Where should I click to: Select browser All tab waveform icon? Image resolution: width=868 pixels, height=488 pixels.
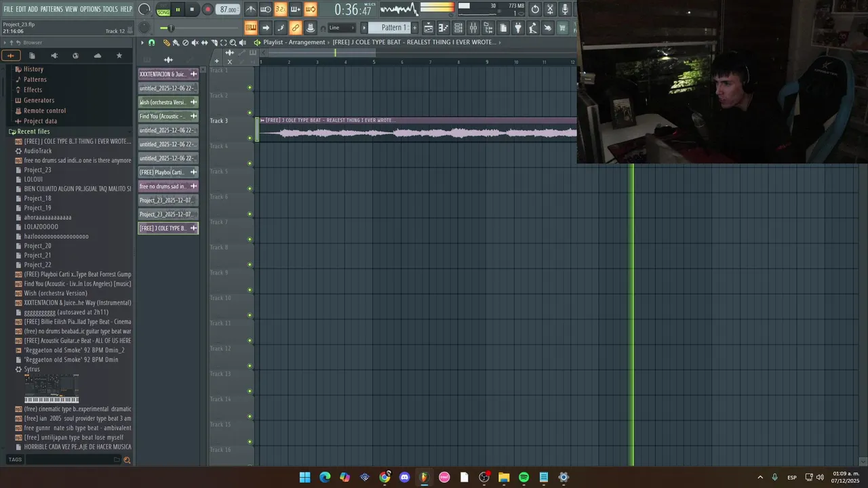[11, 56]
